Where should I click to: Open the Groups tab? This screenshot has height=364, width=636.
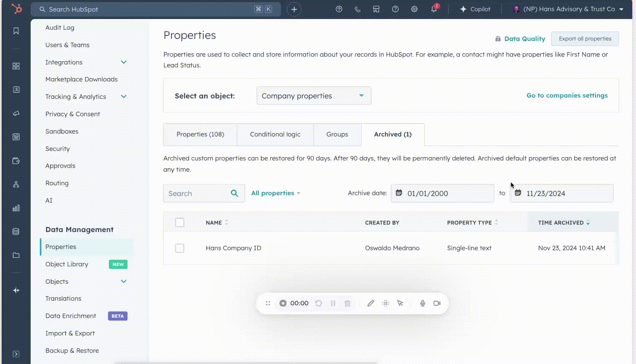pyautogui.click(x=337, y=134)
